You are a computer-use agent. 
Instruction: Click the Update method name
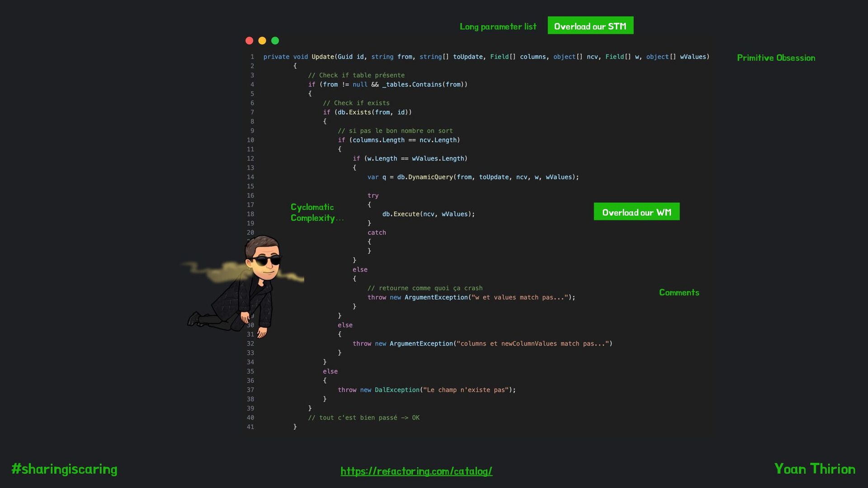click(x=322, y=57)
